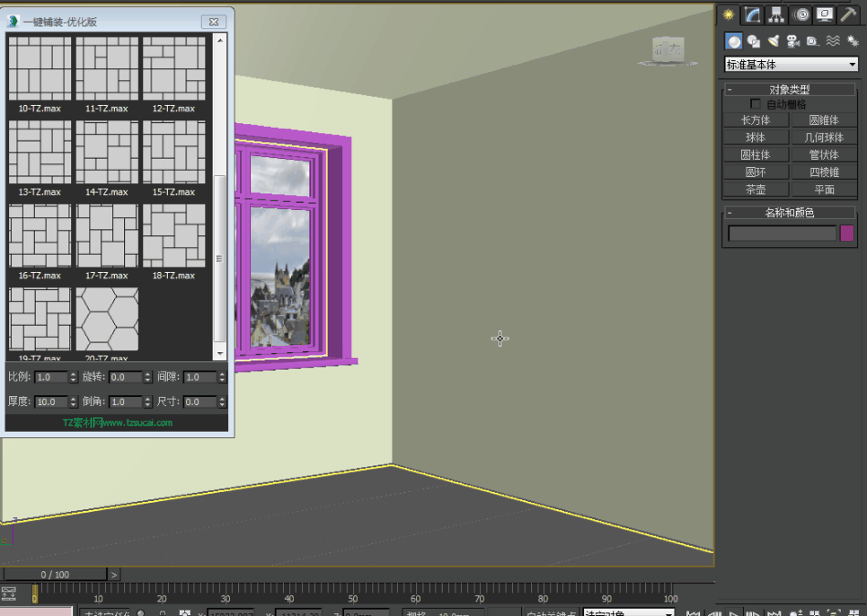This screenshot has width=867, height=616.
Task: Click the 茶壶 button
Action: 755,190
